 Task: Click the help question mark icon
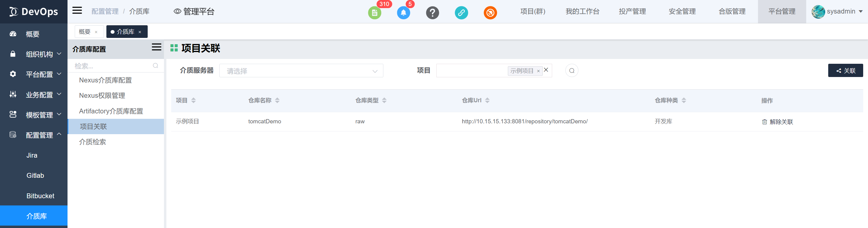click(x=432, y=13)
